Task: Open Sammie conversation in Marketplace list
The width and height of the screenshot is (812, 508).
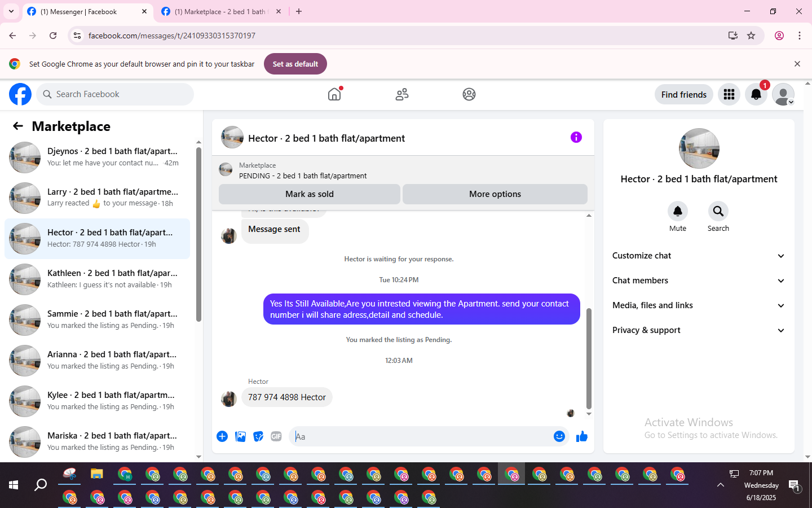Action: tap(97, 320)
